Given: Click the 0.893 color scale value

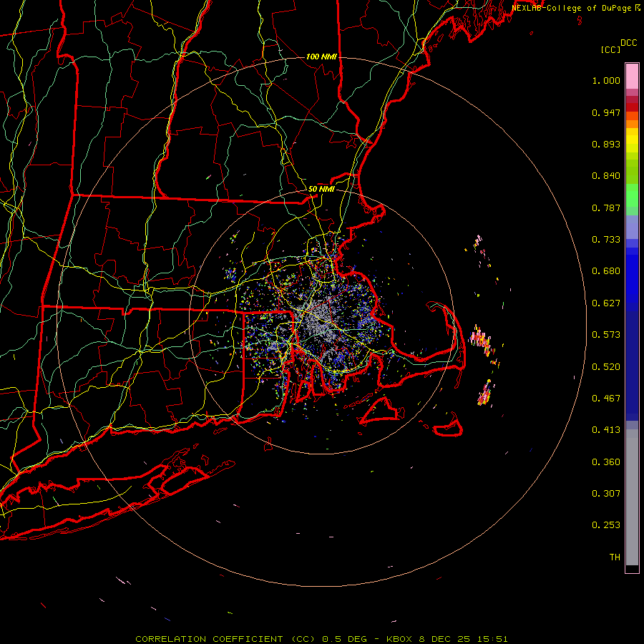Looking at the screenshot, I should 606,144.
